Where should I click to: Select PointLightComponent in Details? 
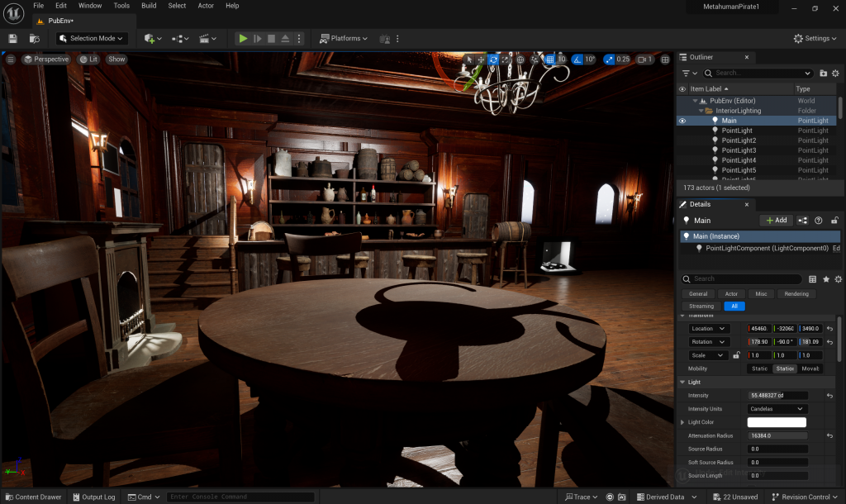click(x=766, y=248)
